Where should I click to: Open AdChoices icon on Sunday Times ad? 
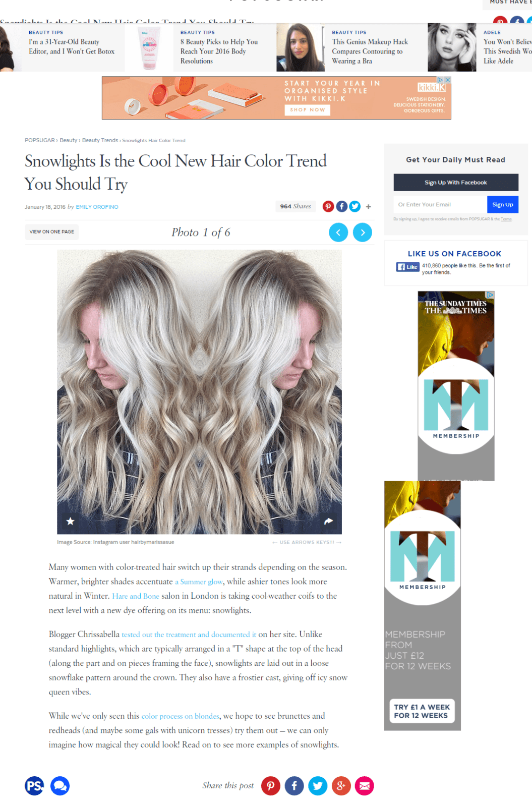tap(490, 295)
